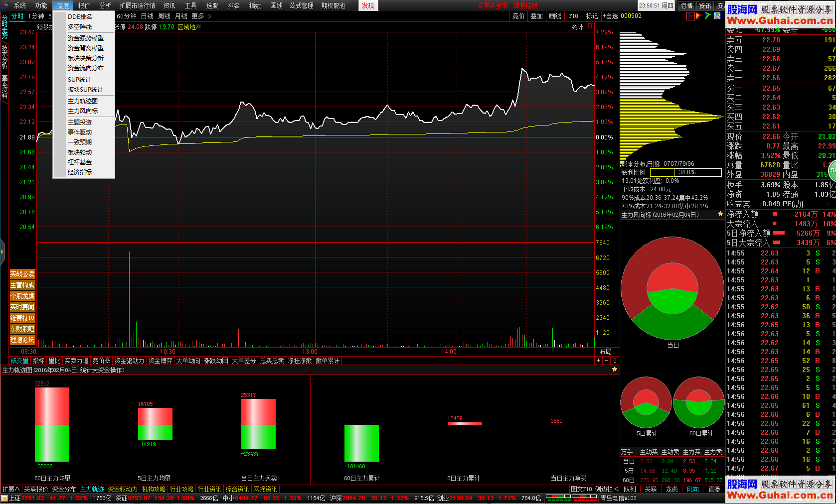The height and width of the screenshot is (504, 836).
Task: Expand the 扩展 panel caret at bottom-left
Action: point(17,489)
